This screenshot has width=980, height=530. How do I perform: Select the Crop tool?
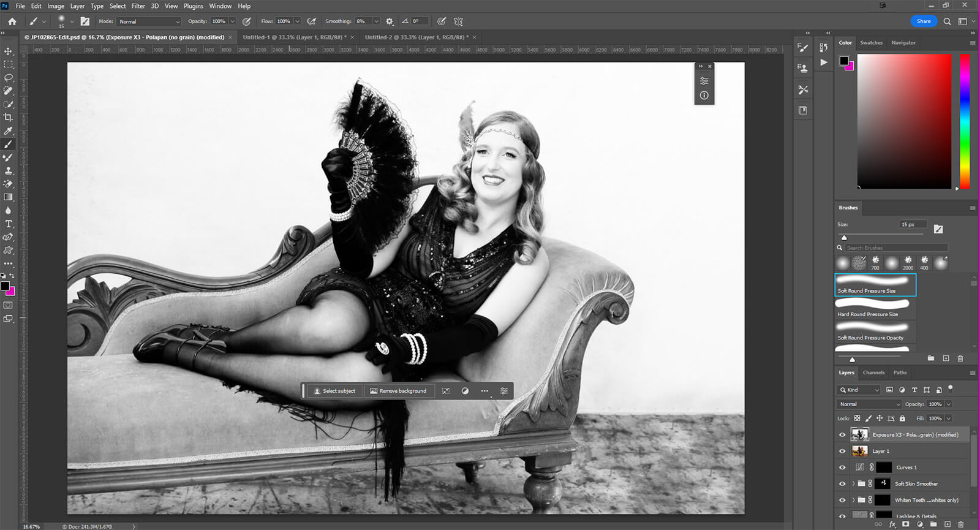(x=9, y=117)
